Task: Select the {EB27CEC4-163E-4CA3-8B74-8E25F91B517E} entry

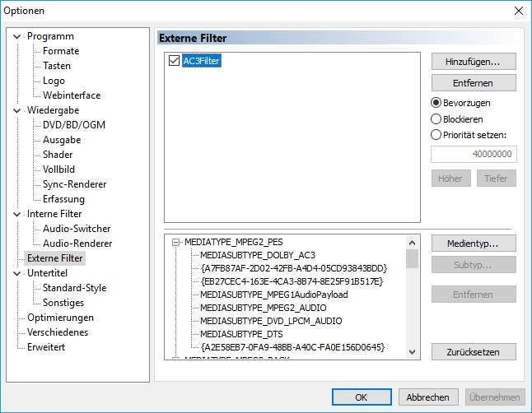Action: (292, 281)
